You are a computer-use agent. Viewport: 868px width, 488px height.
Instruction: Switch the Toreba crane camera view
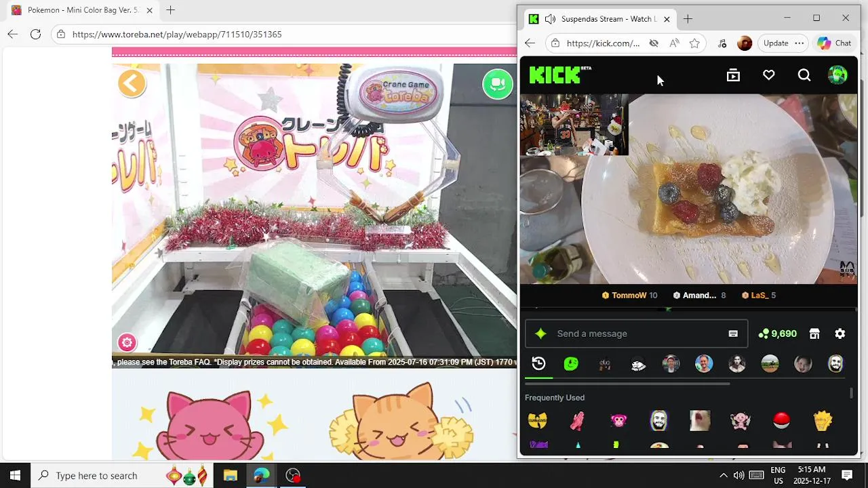[498, 84]
